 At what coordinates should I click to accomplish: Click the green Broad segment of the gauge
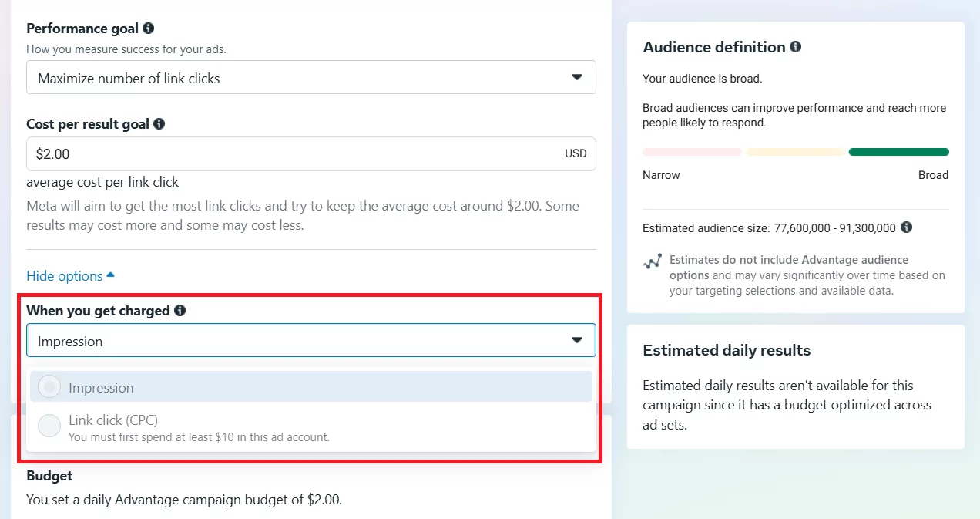898,152
